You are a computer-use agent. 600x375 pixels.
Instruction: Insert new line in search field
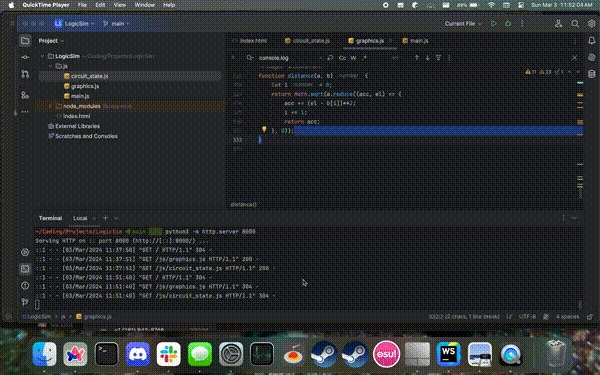pos(330,58)
